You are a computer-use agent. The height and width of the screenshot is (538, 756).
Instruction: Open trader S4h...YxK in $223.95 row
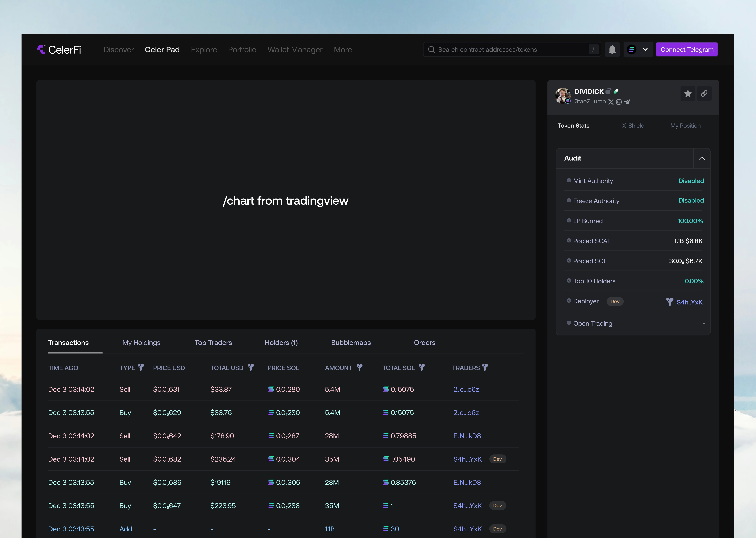pos(467,506)
